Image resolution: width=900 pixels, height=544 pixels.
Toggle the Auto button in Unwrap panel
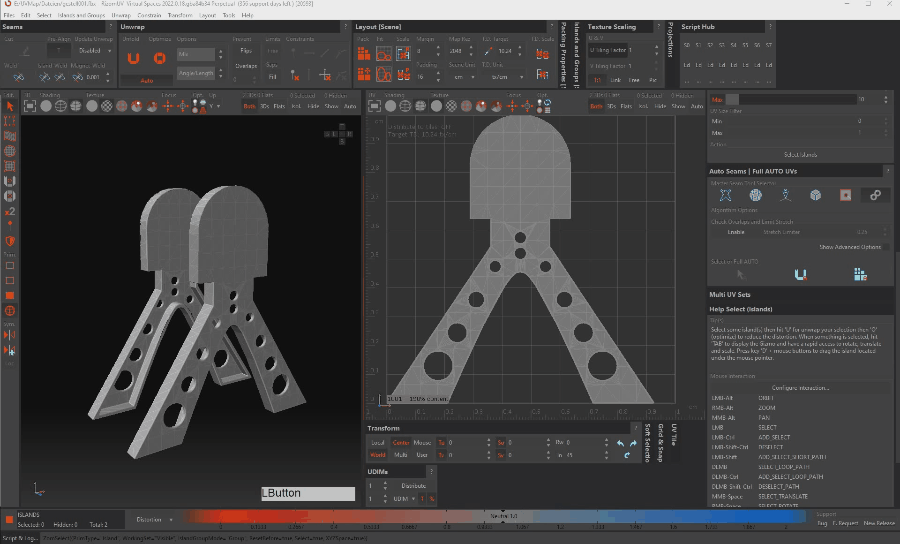(x=146, y=80)
